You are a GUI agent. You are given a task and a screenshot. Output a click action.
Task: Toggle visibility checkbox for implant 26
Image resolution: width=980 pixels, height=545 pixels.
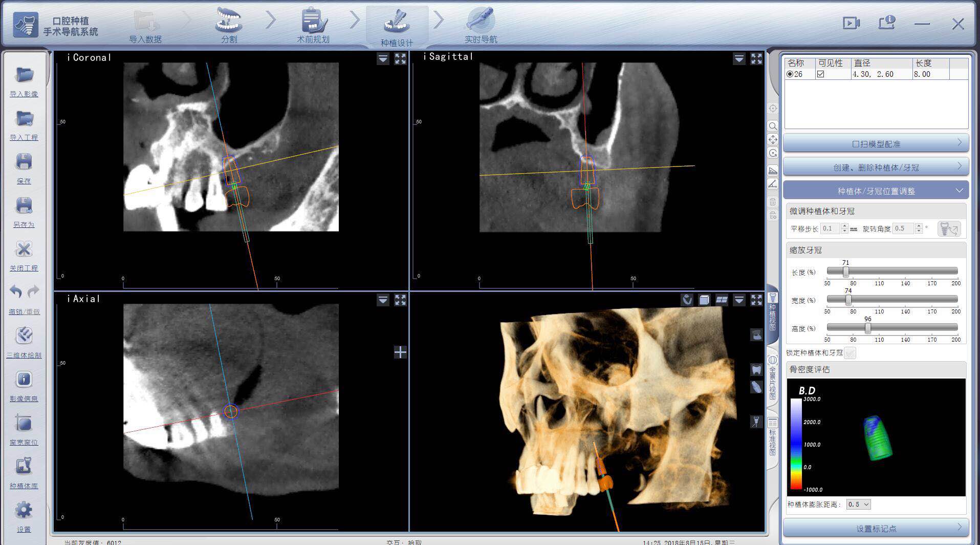point(821,74)
